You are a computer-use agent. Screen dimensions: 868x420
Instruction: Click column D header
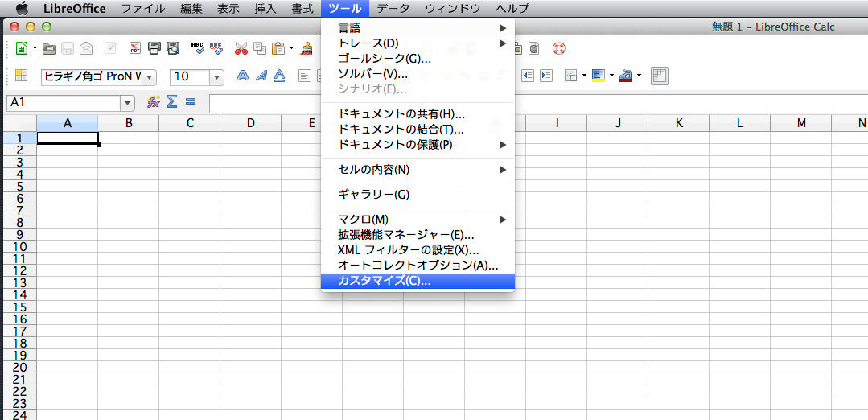(x=251, y=123)
